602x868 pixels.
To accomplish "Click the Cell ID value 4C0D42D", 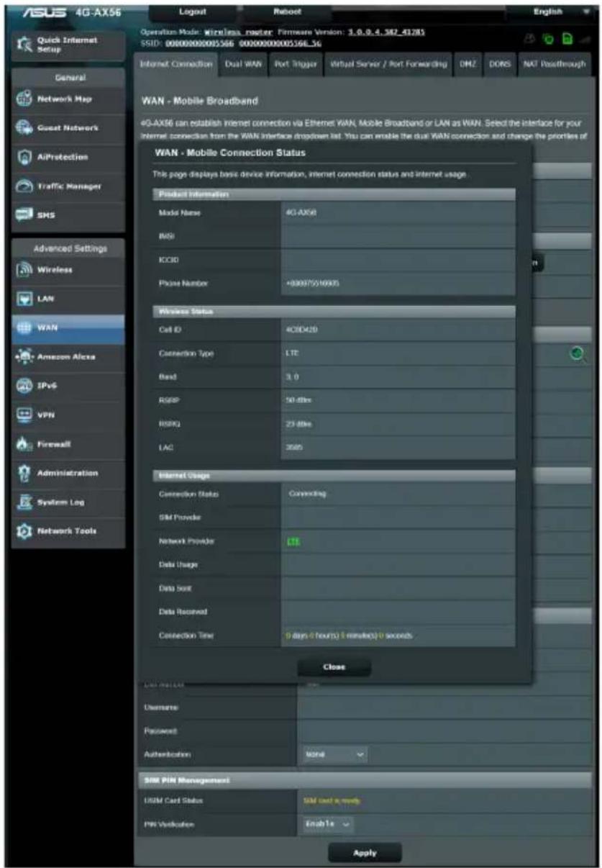I will click(x=301, y=330).
